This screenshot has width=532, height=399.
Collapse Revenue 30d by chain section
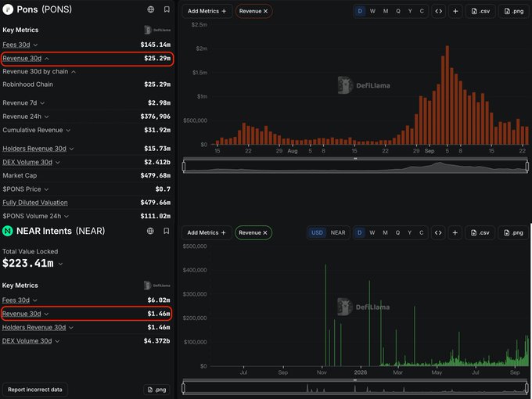(x=74, y=72)
